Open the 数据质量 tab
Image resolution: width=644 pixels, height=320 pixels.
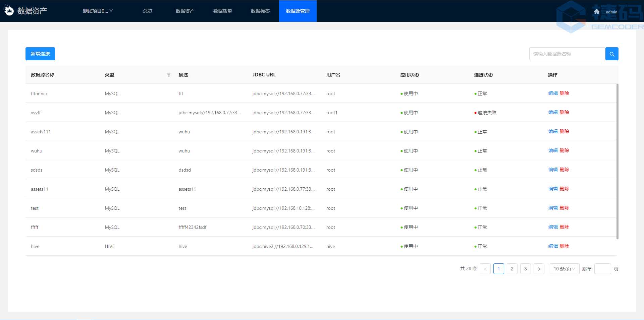pos(222,11)
